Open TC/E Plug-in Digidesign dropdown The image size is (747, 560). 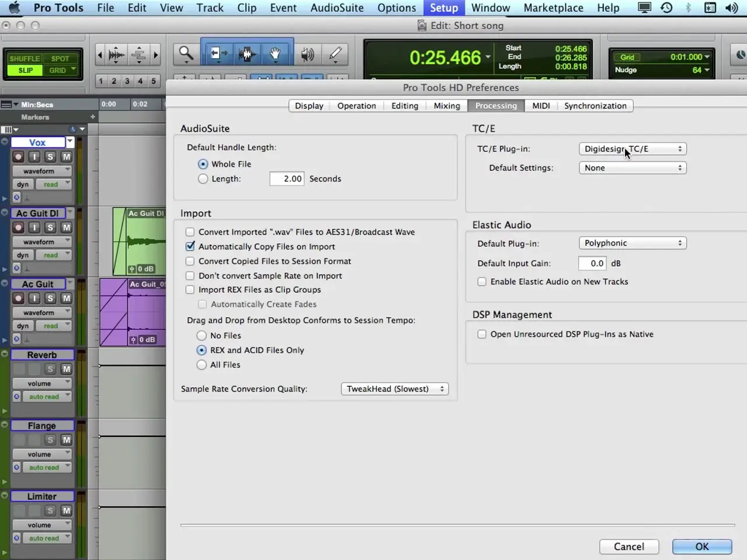click(633, 149)
